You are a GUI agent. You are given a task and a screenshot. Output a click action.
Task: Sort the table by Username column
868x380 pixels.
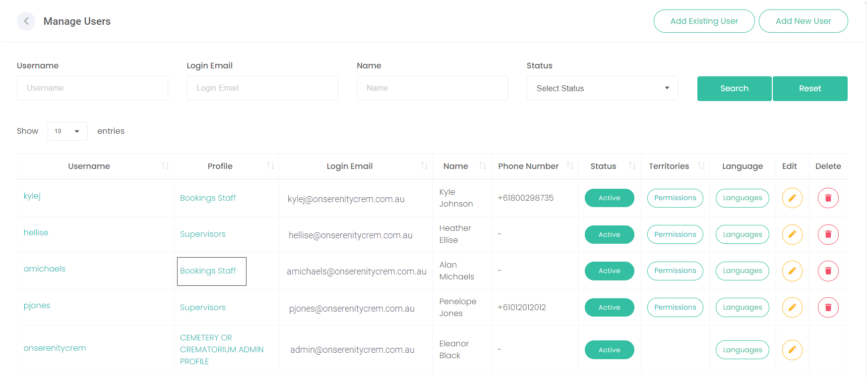point(165,166)
